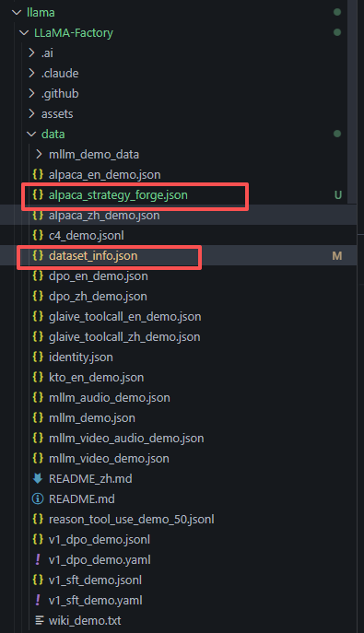Viewport: 364px width, 633px height.
Task: Open dpo_zh_demo.json file
Action: 98,297
